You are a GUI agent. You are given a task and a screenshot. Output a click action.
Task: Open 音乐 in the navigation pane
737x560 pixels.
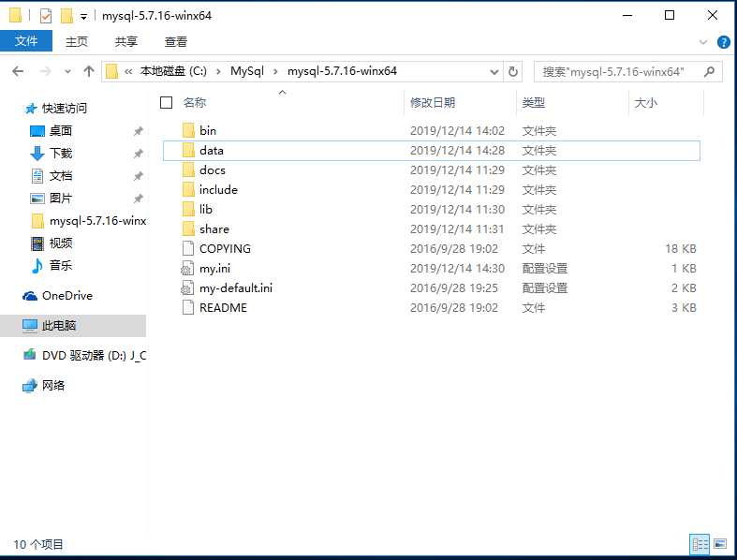[61, 265]
